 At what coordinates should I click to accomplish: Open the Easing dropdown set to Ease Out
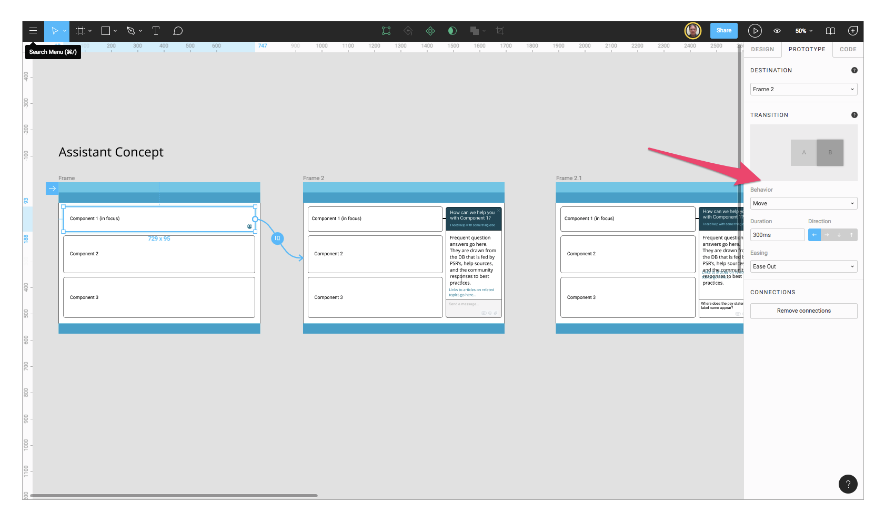(x=804, y=267)
